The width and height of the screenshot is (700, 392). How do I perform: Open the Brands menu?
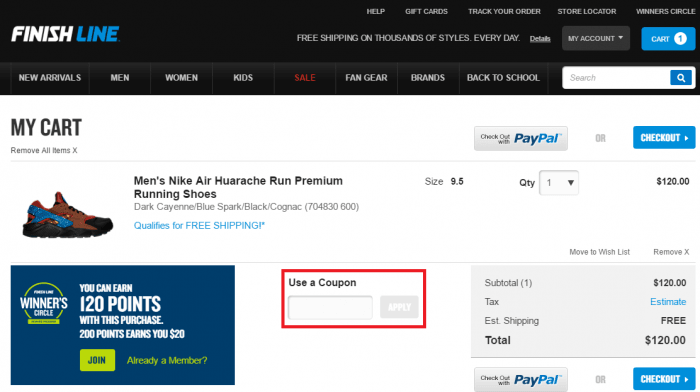(428, 78)
